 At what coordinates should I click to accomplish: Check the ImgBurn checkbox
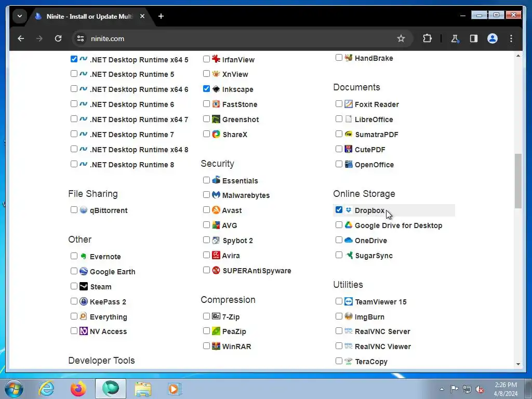339,316
